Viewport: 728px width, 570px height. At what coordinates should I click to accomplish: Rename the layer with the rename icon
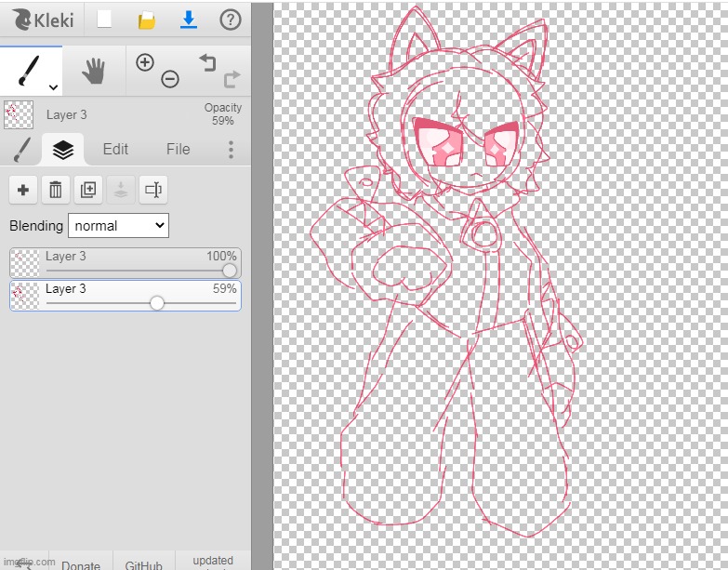(x=153, y=190)
